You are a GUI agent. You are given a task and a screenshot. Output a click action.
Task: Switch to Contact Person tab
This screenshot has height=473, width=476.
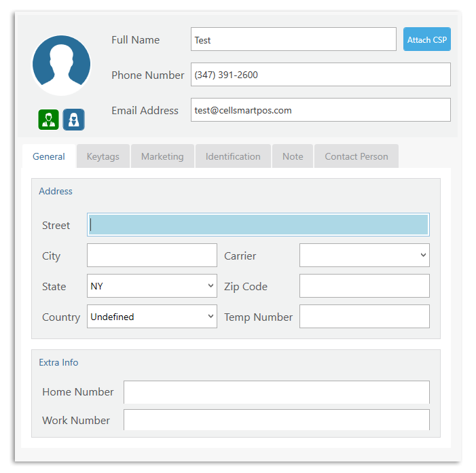[356, 156]
